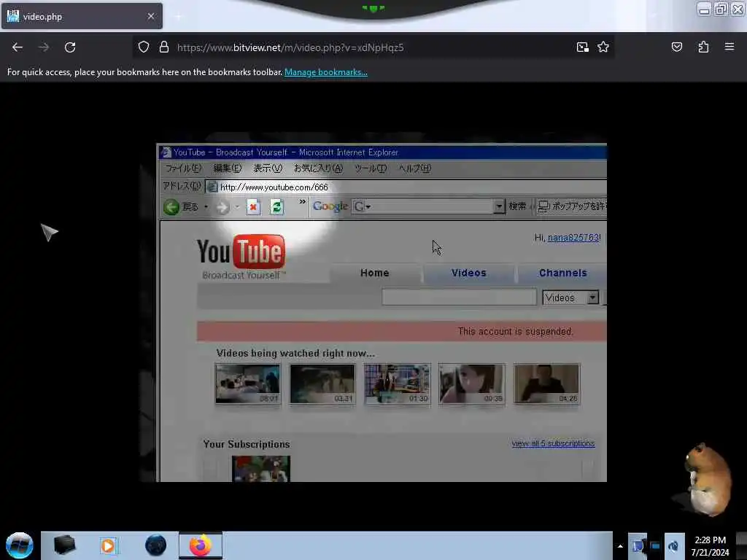747x560 pixels.
Task: Click the ポップアップ popup blocker button in video
Action: pyautogui.click(x=572, y=206)
